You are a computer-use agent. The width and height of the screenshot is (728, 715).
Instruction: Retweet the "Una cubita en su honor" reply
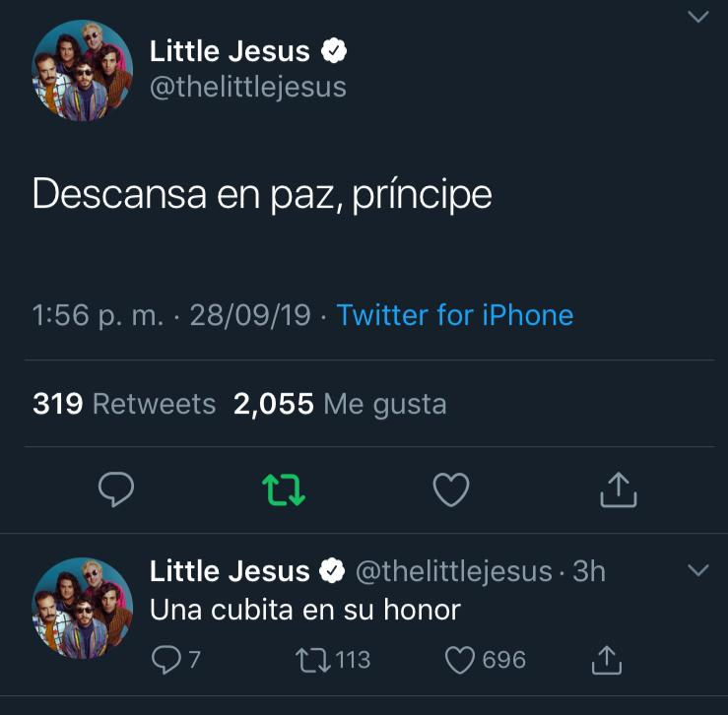tap(313, 659)
